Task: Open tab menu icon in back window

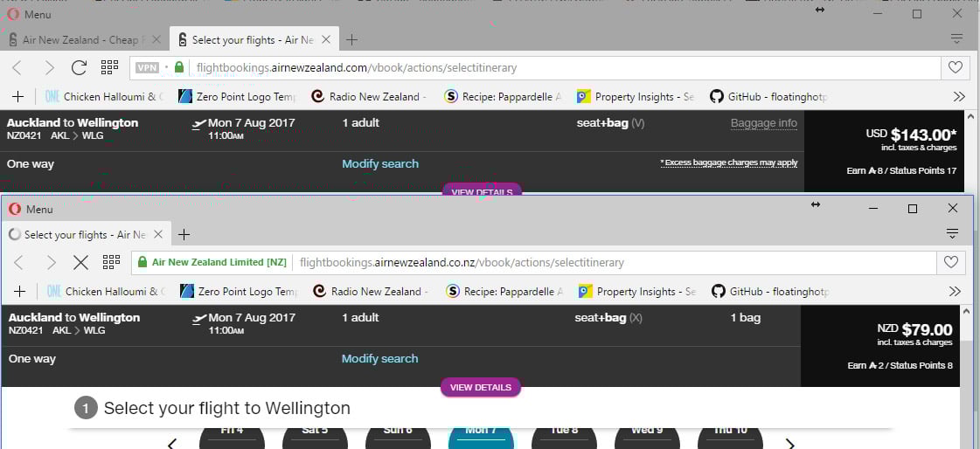Action: point(956,38)
